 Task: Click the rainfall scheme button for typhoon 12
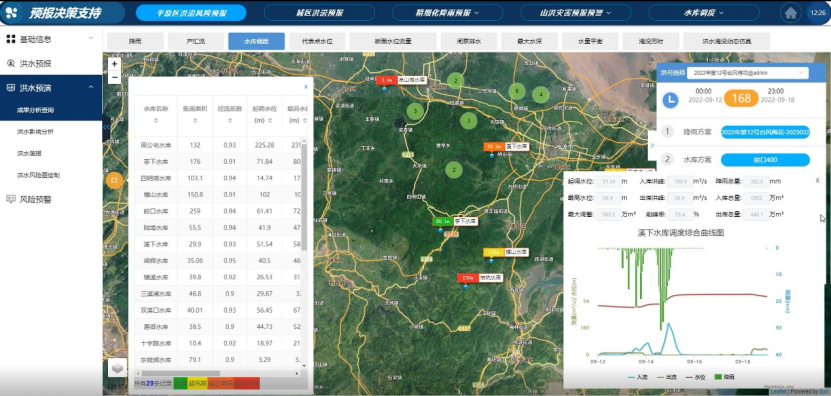(x=765, y=132)
